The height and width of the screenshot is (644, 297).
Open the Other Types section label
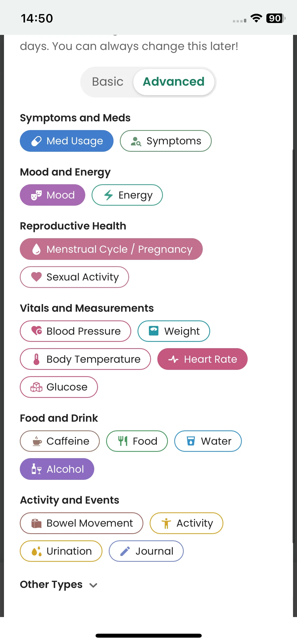pos(51,585)
